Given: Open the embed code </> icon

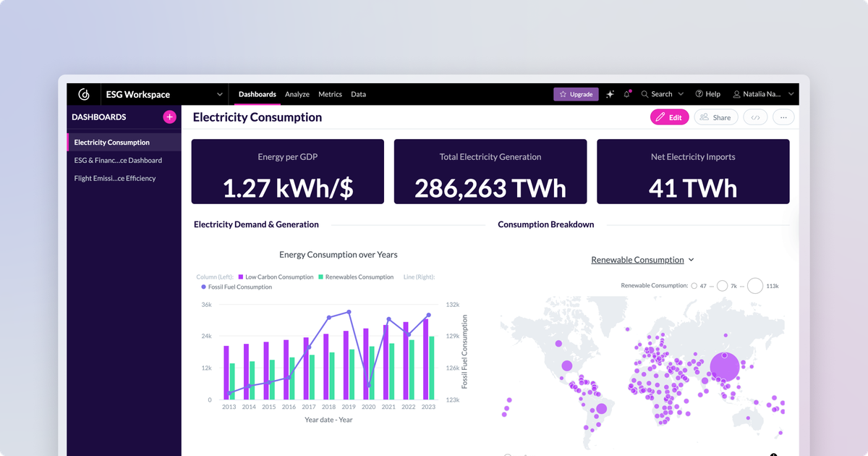Looking at the screenshot, I should coord(755,117).
